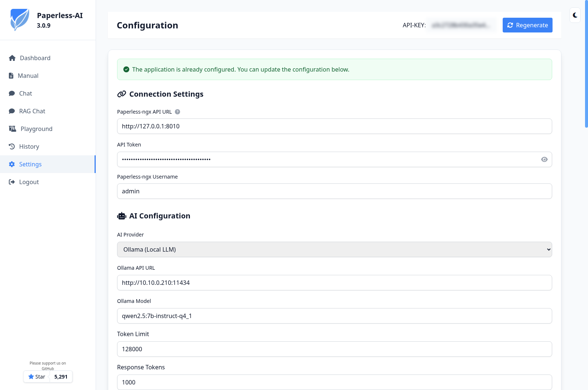Click the 5,291 star count
The width and height of the screenshot is (588, 390).
(61, 377)
